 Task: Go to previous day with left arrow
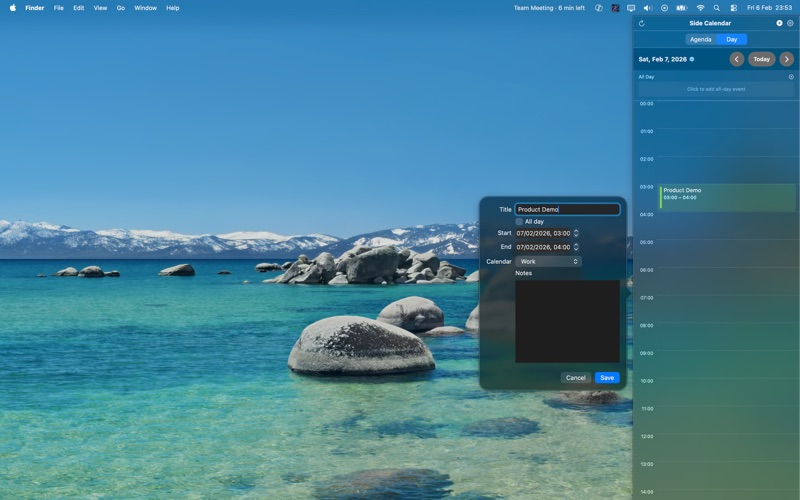(x=736, y=59)
